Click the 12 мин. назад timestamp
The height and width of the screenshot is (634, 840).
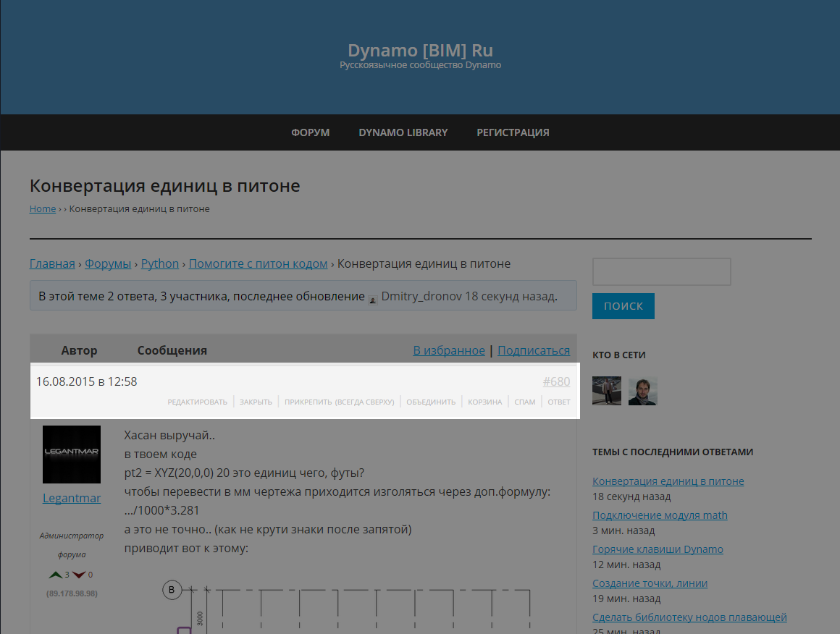[626, 565]
